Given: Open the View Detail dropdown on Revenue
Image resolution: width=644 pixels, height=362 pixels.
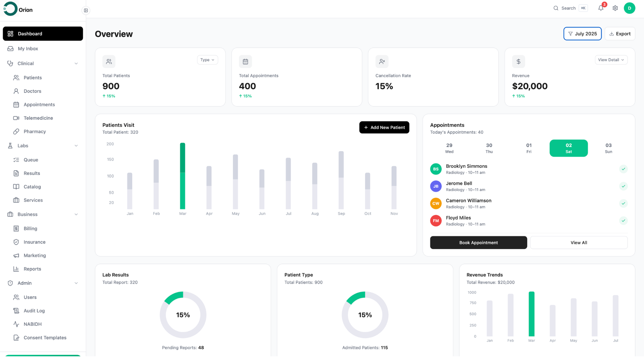Looking at the screenshot, I should pos(611,60).
